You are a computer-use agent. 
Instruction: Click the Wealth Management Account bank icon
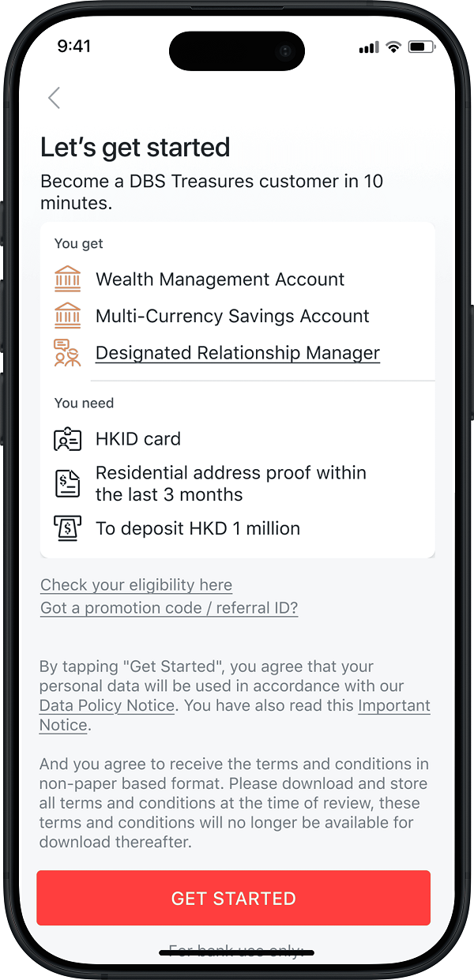68,280
